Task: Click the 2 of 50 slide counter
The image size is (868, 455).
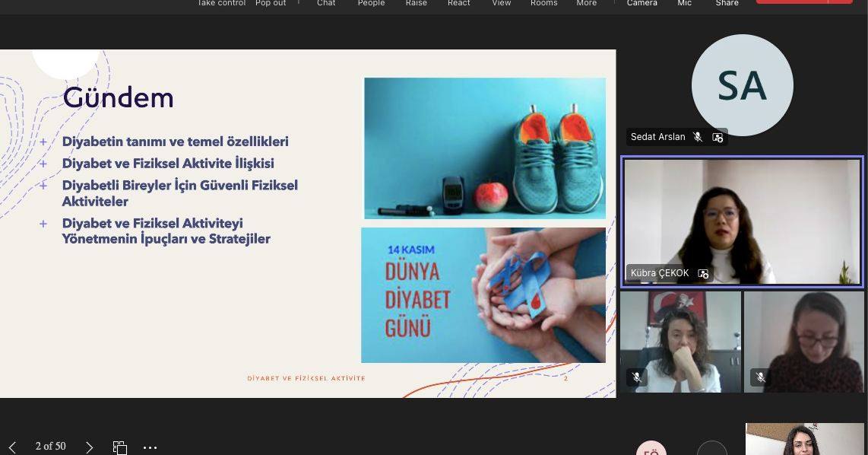Action: (49, 447)
